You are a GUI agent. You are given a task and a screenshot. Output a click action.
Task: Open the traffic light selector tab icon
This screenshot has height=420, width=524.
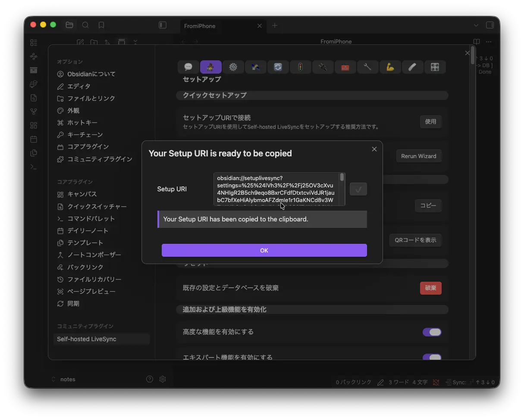coord(301,67)
